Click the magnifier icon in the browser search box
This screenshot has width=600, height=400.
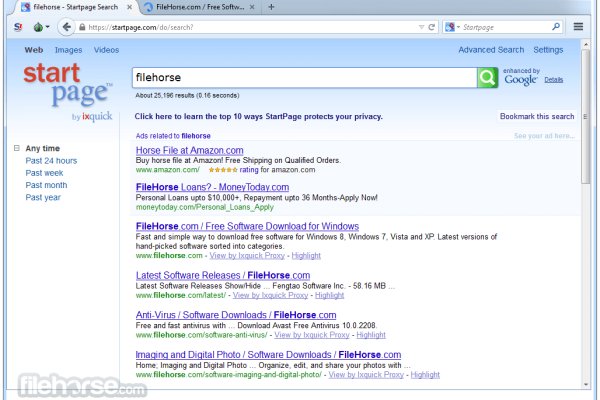pos(557,27)
